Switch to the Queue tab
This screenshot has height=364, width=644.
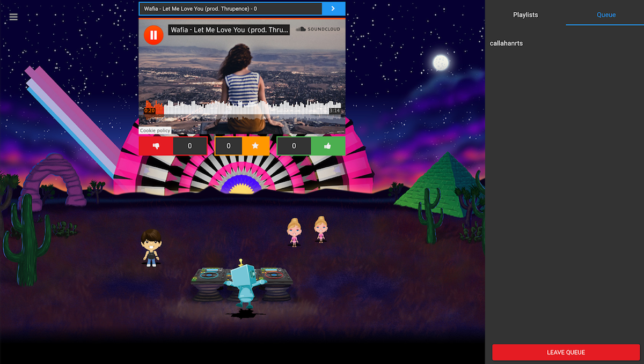point(606,15)
